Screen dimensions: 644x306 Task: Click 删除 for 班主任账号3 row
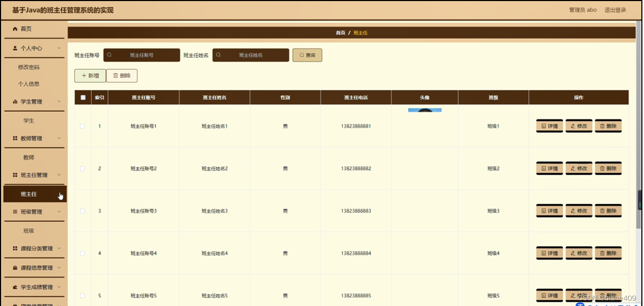pos(608,211)
